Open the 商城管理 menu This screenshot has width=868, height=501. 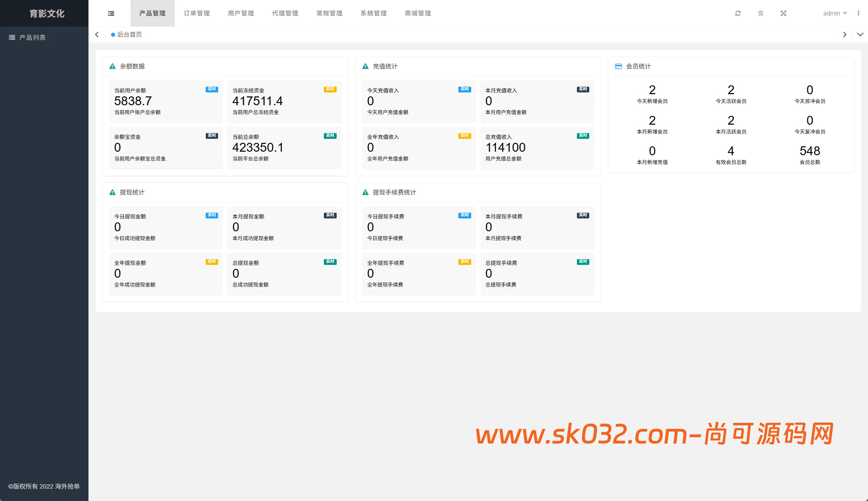click(418, 13)
